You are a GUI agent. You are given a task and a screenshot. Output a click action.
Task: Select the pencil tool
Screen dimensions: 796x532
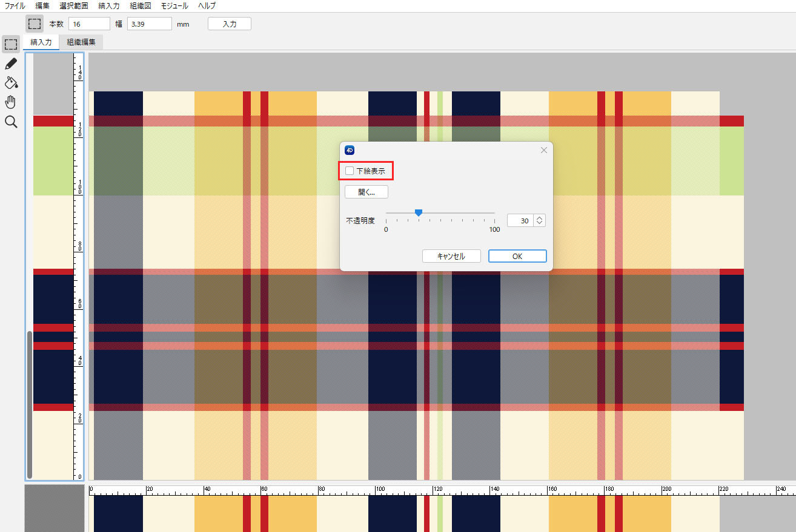11,64
